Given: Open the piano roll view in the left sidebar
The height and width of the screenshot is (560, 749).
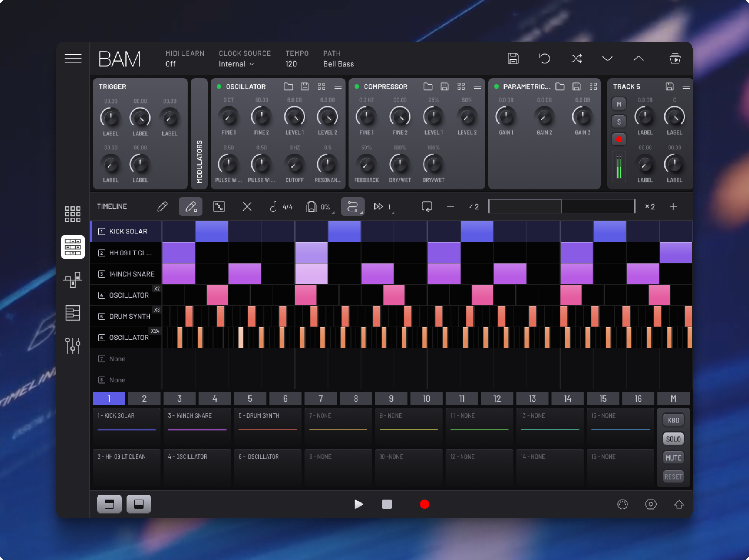Looking at the screenshot, I should pyautogui.click(x=72, y=313).
